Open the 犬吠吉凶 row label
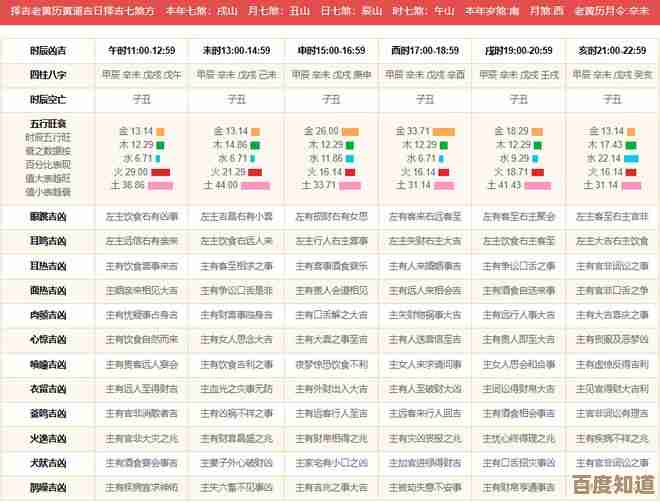The height and width of the screenshot is (503, 660). 47,462
